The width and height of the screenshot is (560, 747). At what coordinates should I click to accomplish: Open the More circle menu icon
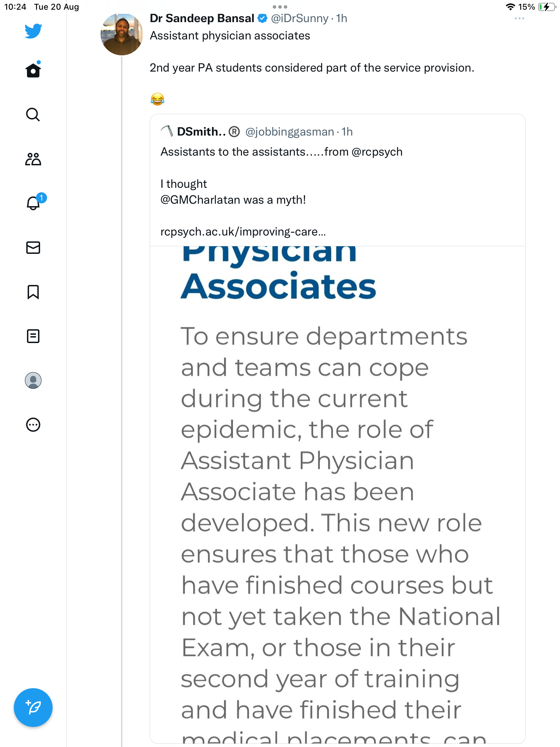tap(33, 425)
